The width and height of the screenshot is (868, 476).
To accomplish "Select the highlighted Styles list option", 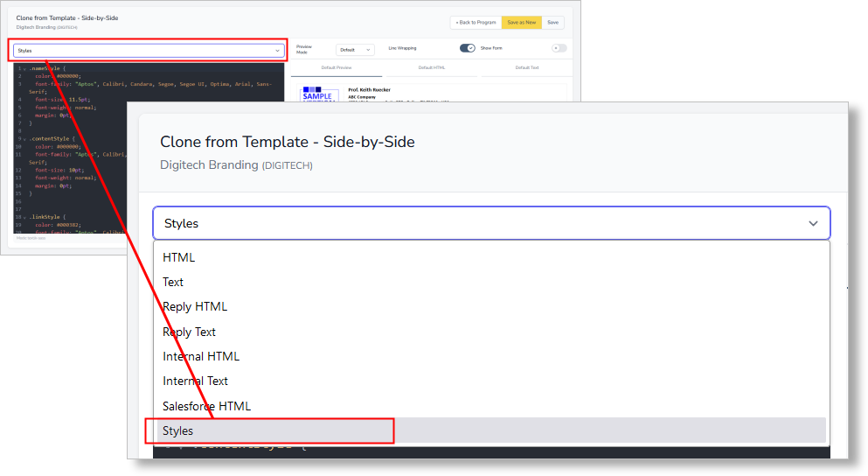I will click(x=491, y=430).
